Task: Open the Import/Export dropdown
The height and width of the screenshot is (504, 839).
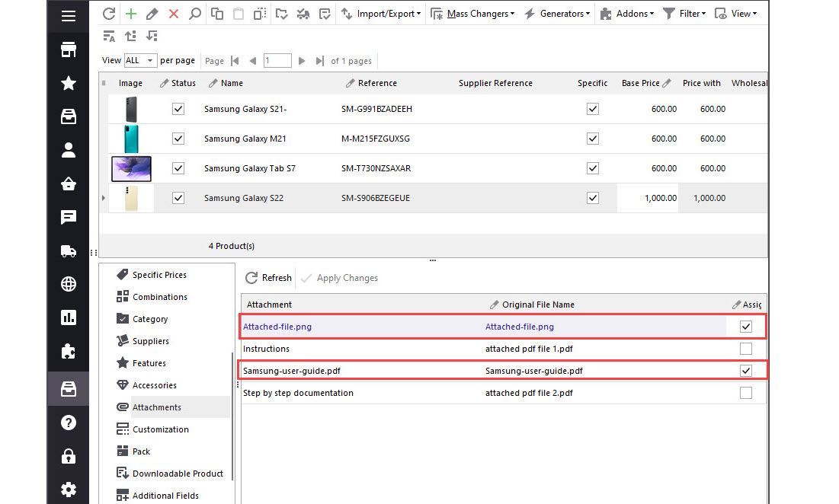Action: click(381, 14)
